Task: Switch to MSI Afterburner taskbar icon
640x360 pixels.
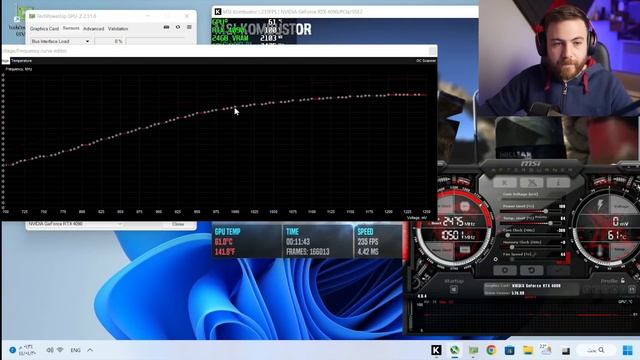Action: [x=454, y=350]
